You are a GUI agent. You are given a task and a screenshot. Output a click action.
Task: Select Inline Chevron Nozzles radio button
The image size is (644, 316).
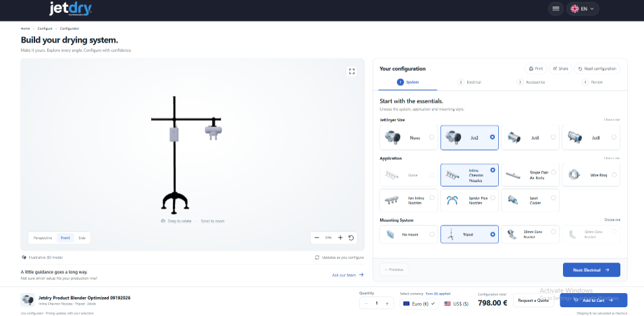[492, 169]
